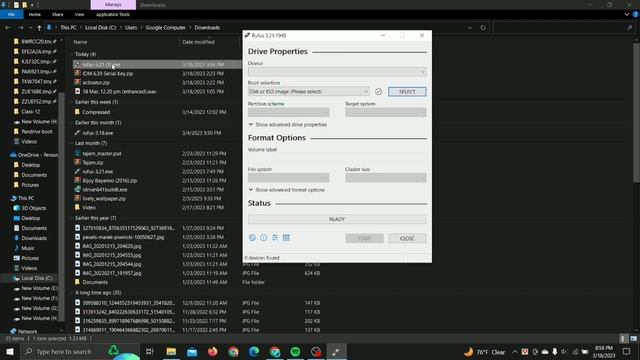Open the Boot selection dropdown
Viewport: 640px width, 360px height.
tap(309, 91)
